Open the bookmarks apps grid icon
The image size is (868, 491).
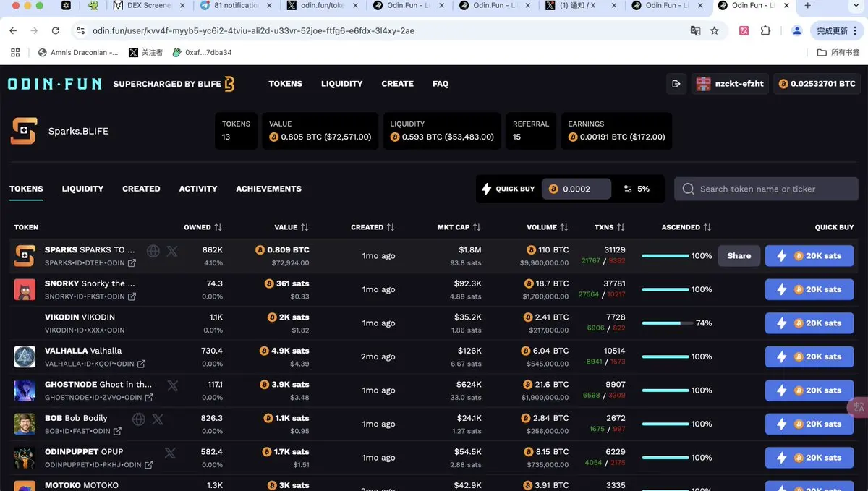[x=15, y=52]
